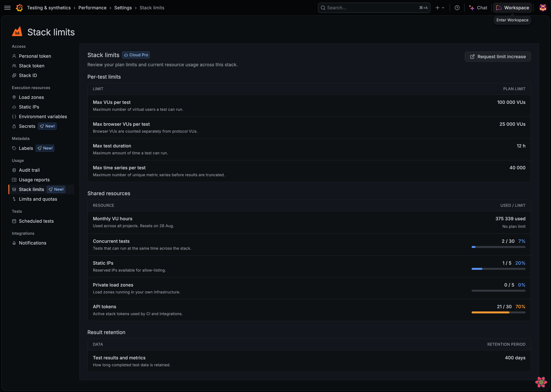Image resolution: width=551 pixels, height=392 pixels.
Task: Click the Concurrent tests usage bar
Action: click(x=498, y=247)
